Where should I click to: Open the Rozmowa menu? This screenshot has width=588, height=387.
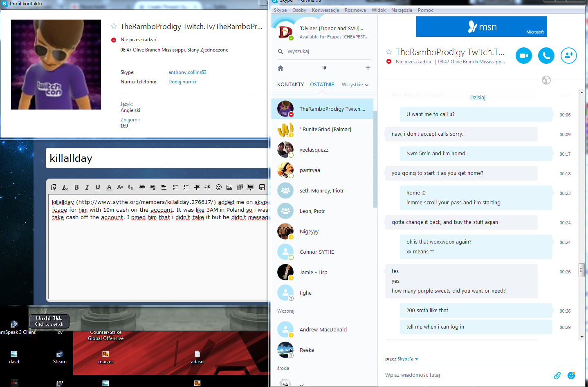click(x=355, y=10)
